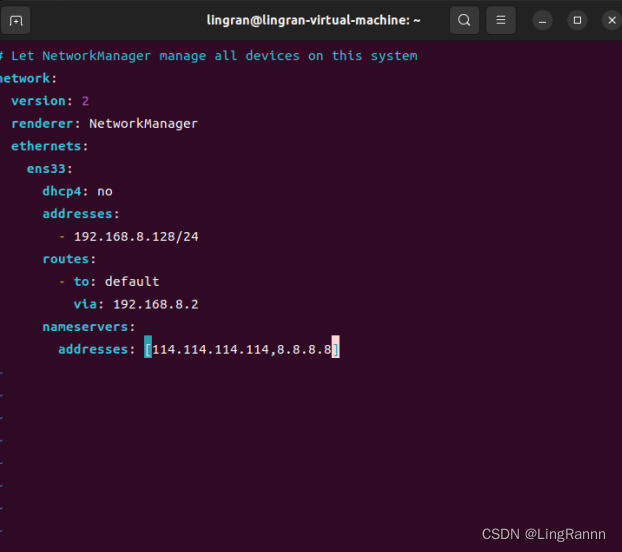Click the 'via' key
Image resolution: width=622 pixels, height=552 pixels.
point(85,305)
